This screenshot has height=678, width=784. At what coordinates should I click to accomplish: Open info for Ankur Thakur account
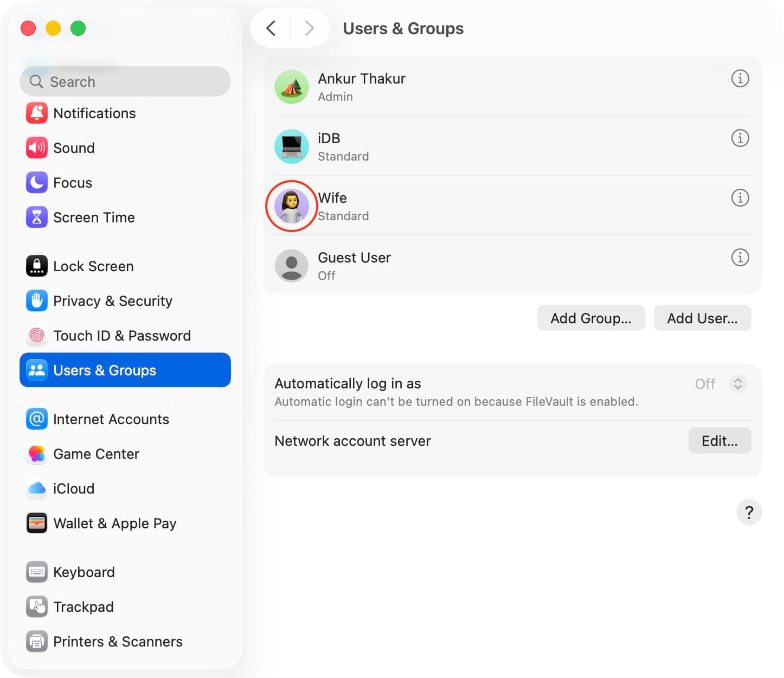(740, 79)
